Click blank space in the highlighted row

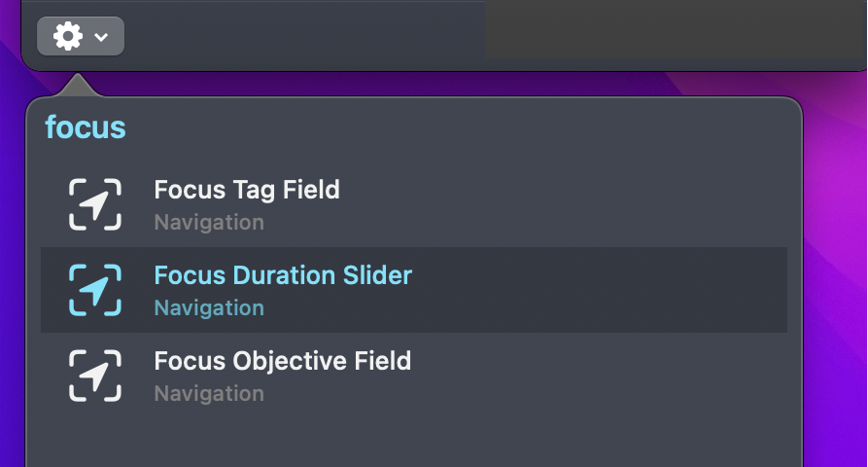[598, 290]
